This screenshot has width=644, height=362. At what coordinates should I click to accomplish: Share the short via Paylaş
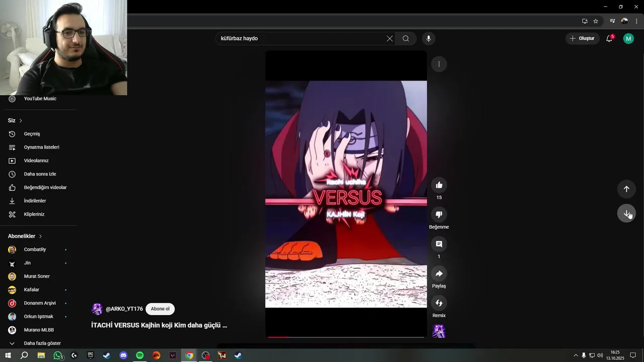tap(439, 274)
